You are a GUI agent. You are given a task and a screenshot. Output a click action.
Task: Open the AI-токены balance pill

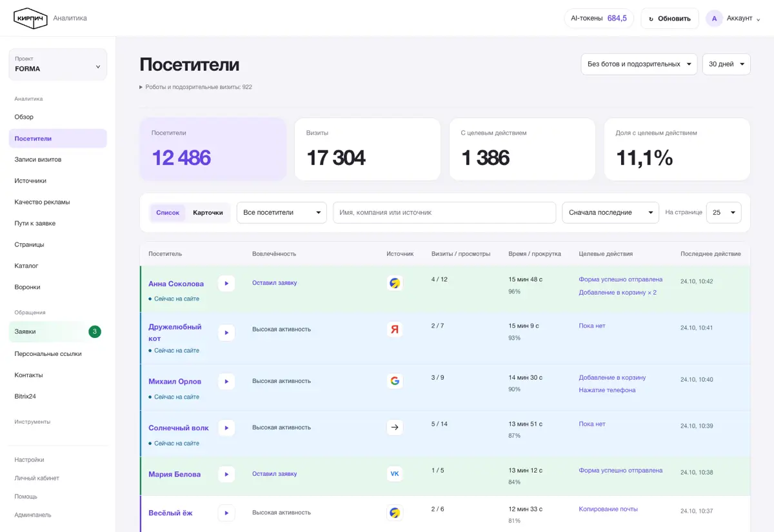599,18
